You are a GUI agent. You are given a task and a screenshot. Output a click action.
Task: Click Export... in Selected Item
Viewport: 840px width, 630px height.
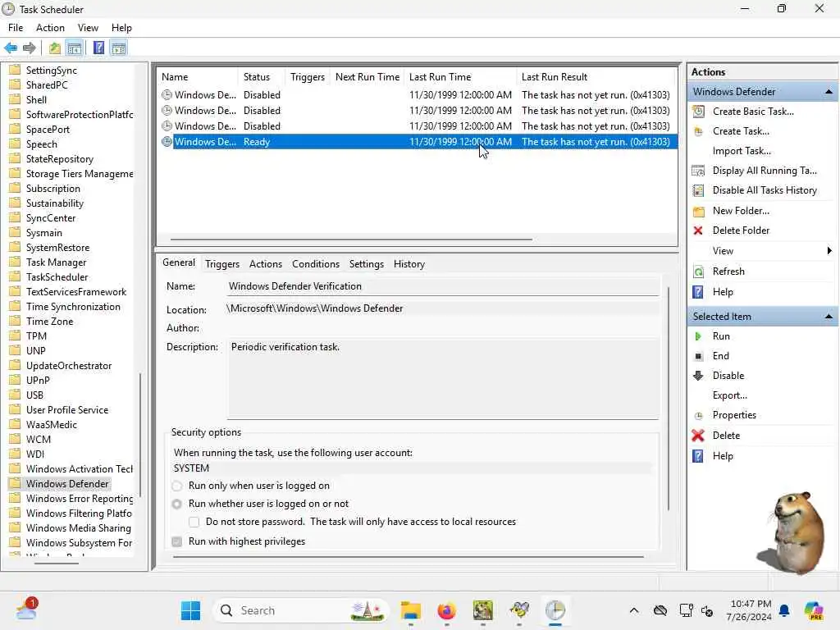point(729,395)
